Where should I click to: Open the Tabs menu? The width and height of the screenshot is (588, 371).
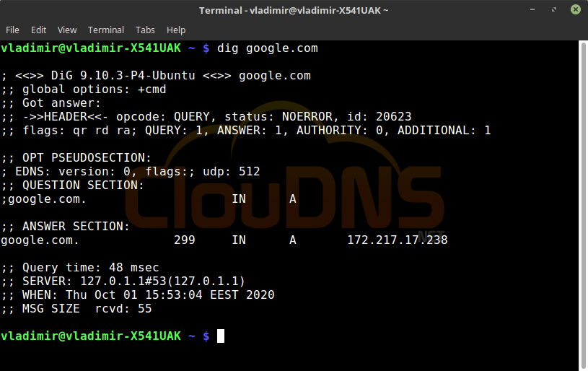point(145,30)
